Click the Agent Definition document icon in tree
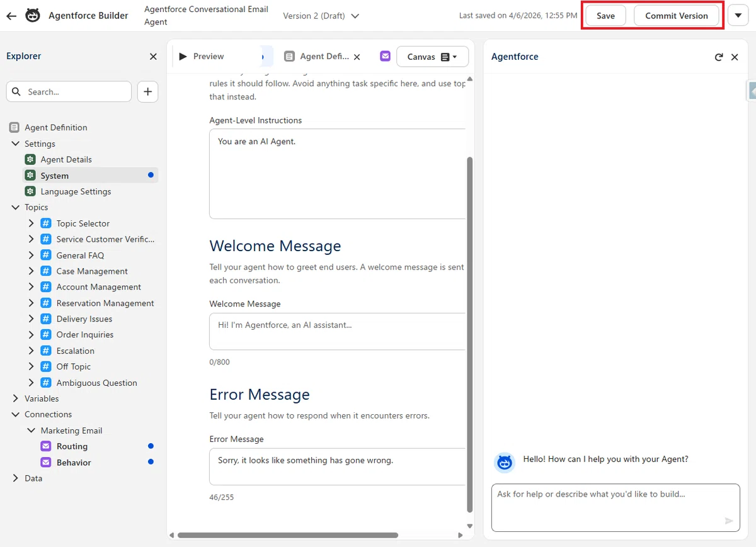Viewport: 756px width, 547px height. click(x=14, y=127)
